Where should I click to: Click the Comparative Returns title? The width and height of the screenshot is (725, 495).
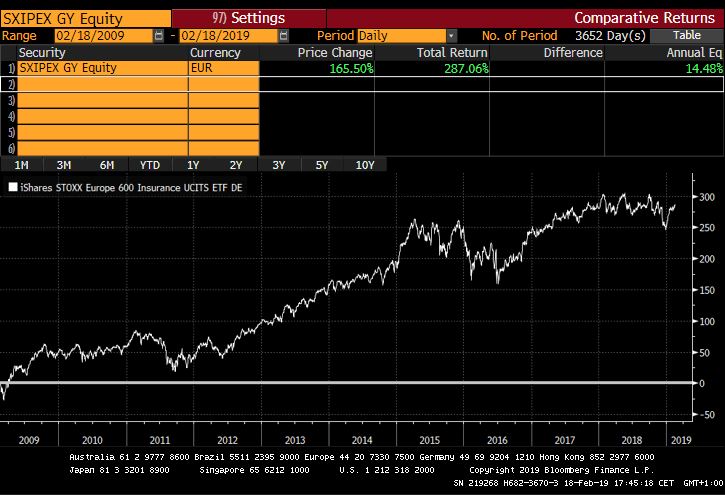tap(644, 18)
